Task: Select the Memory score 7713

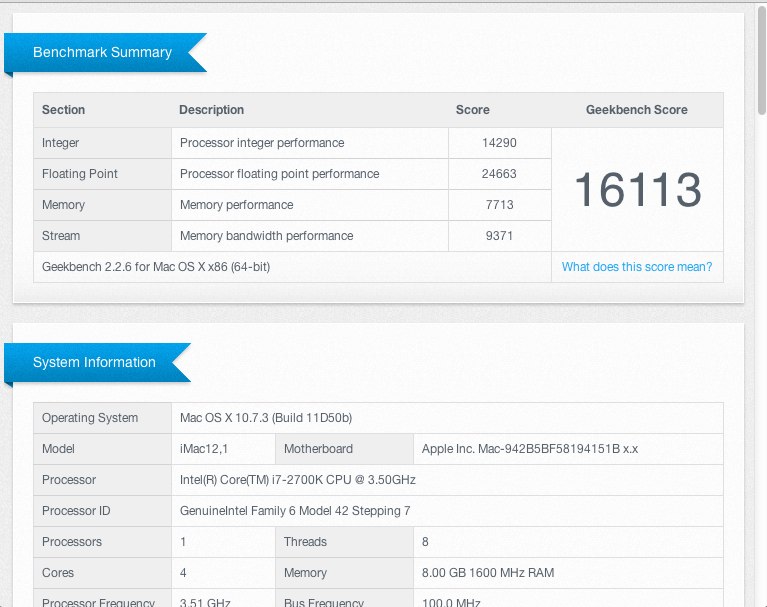Action: 499,204
